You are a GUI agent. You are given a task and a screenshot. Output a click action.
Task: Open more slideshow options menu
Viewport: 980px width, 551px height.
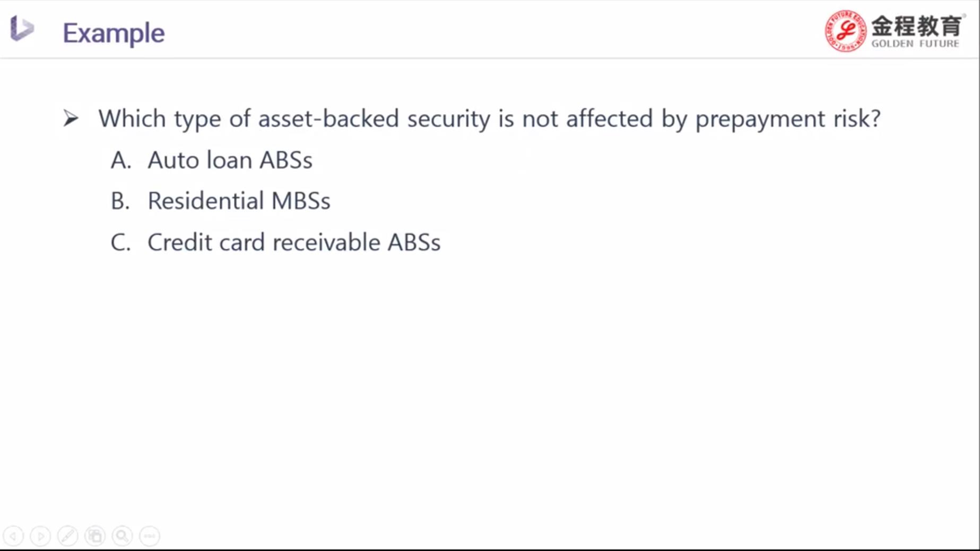[150, 536]
